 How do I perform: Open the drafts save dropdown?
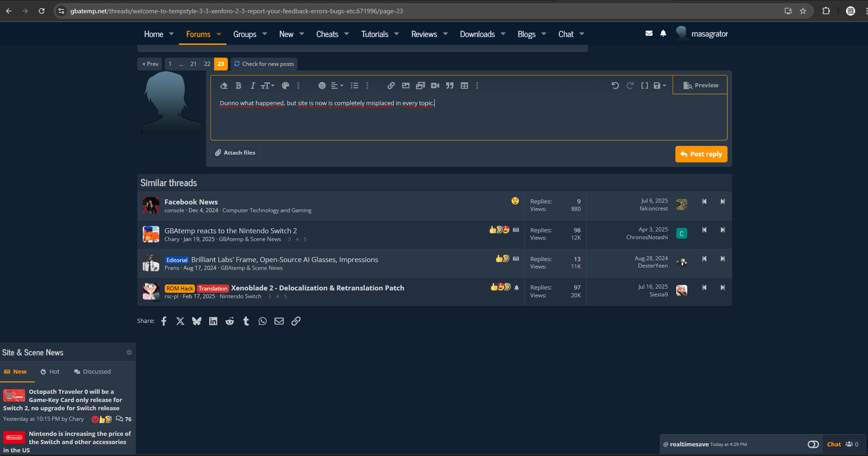pyautogui.click(x=660, y=86)
